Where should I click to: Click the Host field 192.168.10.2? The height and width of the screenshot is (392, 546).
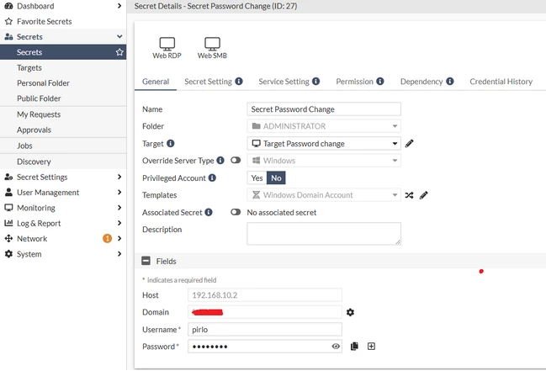tap(265, 295)
